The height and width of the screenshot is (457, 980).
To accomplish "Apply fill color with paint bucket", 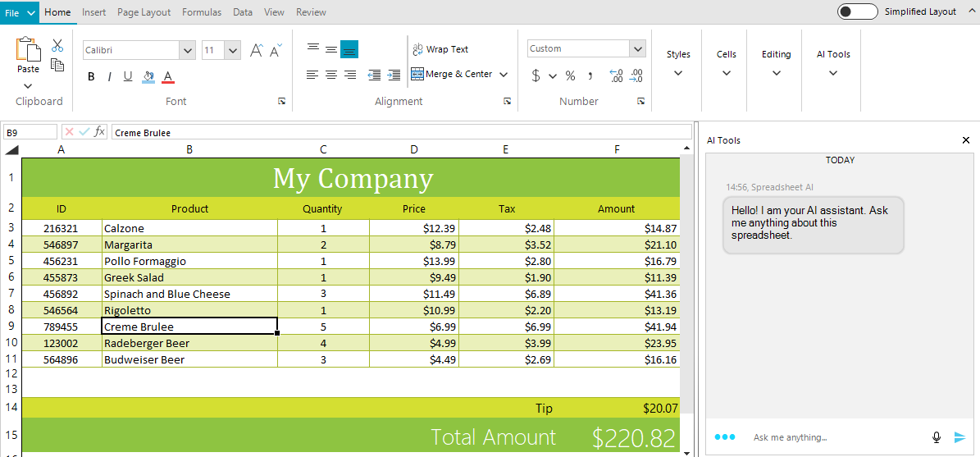I will click(x=148, y=76).
